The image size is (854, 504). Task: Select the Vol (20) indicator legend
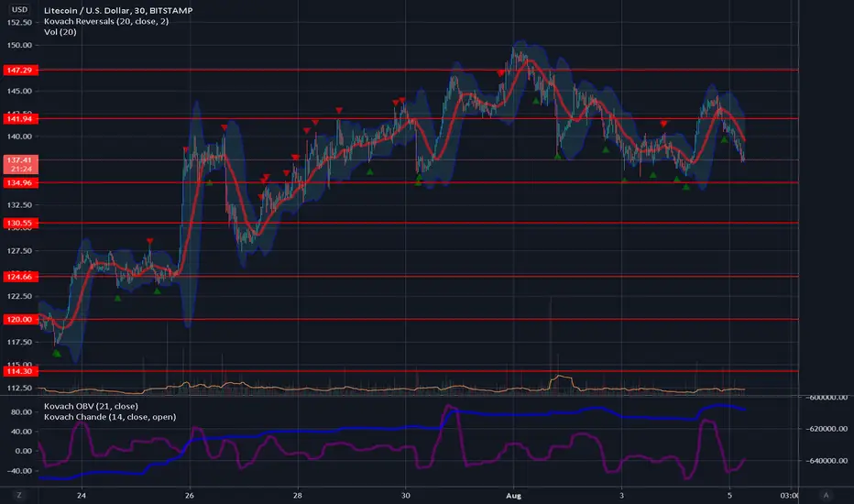(x=60, y=32)
